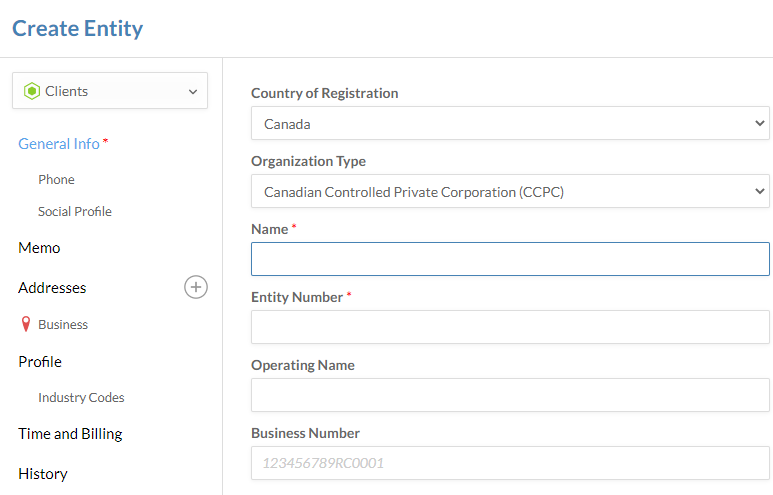Screen dimensions: 773x495
Task: Open the Organization Type dropdown
Action: [509, 192]
